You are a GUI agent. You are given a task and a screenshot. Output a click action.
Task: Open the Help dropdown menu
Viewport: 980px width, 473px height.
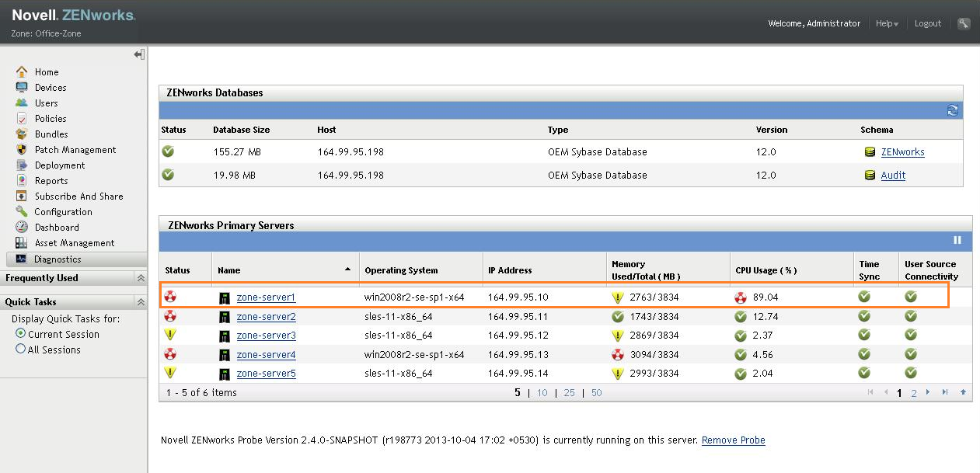pos(887,24)
